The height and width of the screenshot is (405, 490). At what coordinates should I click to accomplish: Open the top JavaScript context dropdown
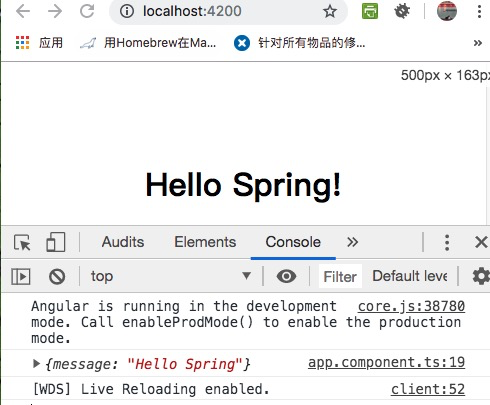(171, 276)
